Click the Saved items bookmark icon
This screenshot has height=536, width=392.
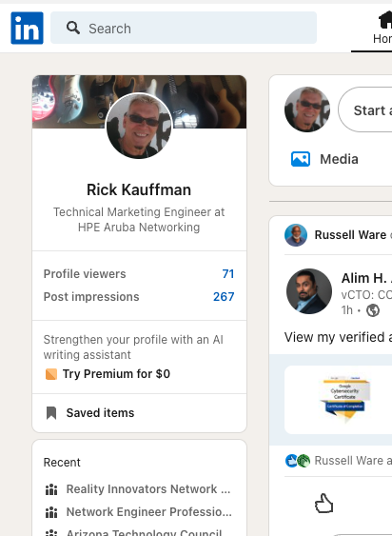pyautogui.click(x=51, y=412)
